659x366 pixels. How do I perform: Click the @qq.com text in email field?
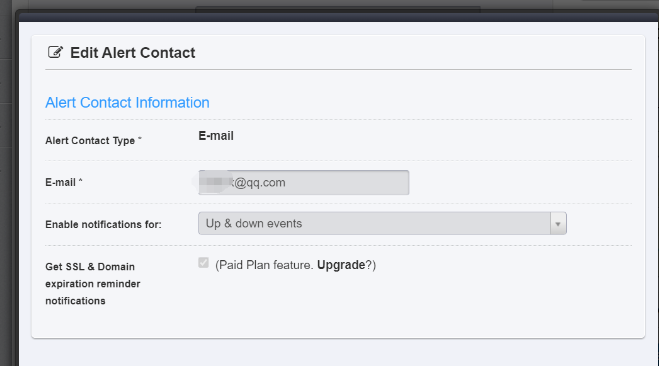tap(259, 182)
